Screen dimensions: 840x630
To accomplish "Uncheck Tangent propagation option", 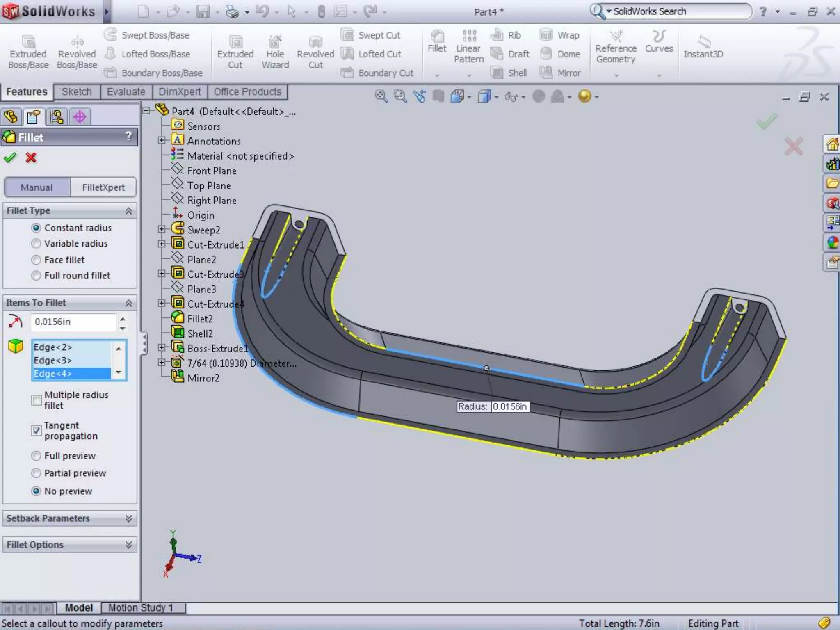I will pyautogui.click(x=37, y=430).
